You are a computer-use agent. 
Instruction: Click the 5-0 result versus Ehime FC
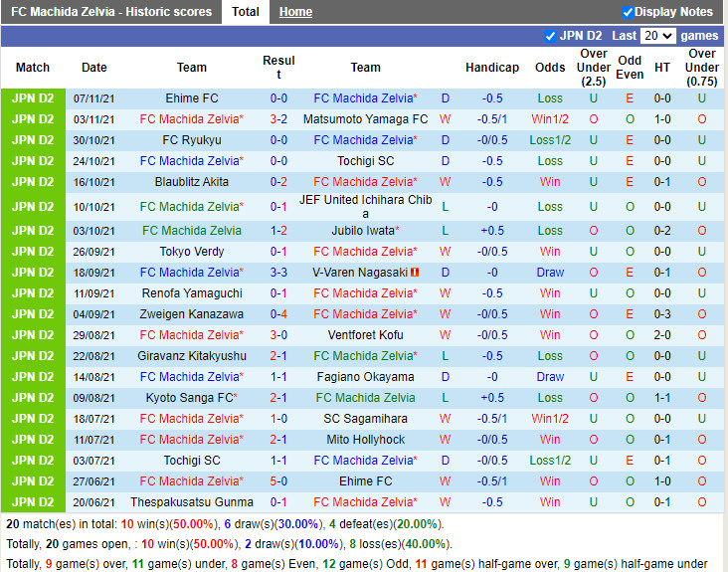point(278,481)
